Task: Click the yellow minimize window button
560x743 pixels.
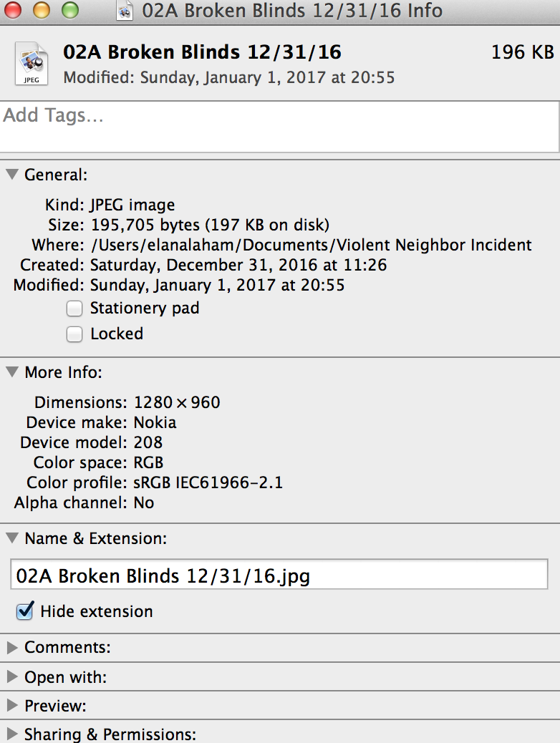Action: pos(42,10)
